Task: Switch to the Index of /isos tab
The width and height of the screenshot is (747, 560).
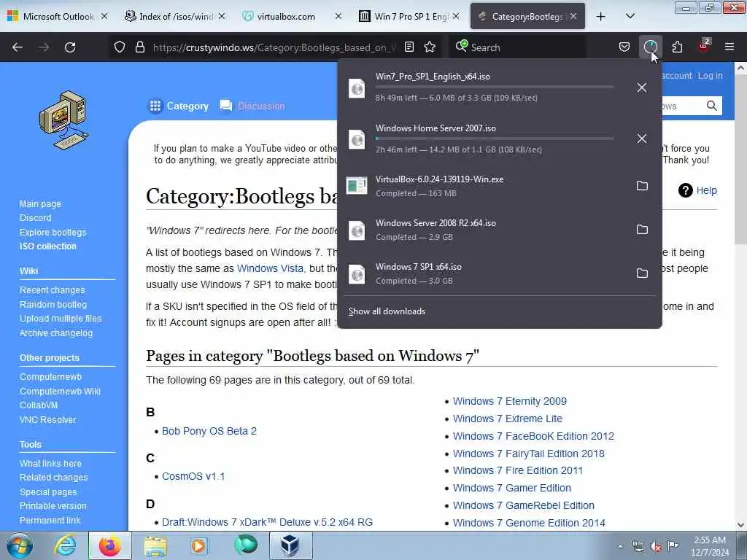Action: click(x=175, y=16)
